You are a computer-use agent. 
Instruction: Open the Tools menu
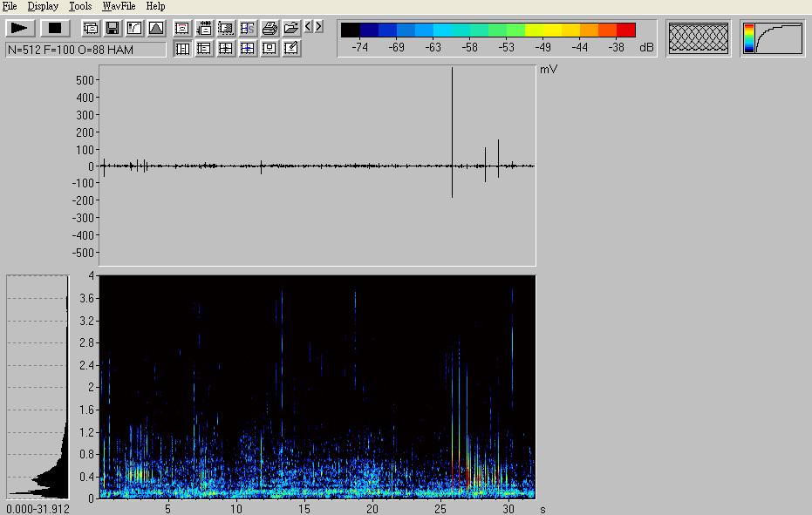(80, 6)
